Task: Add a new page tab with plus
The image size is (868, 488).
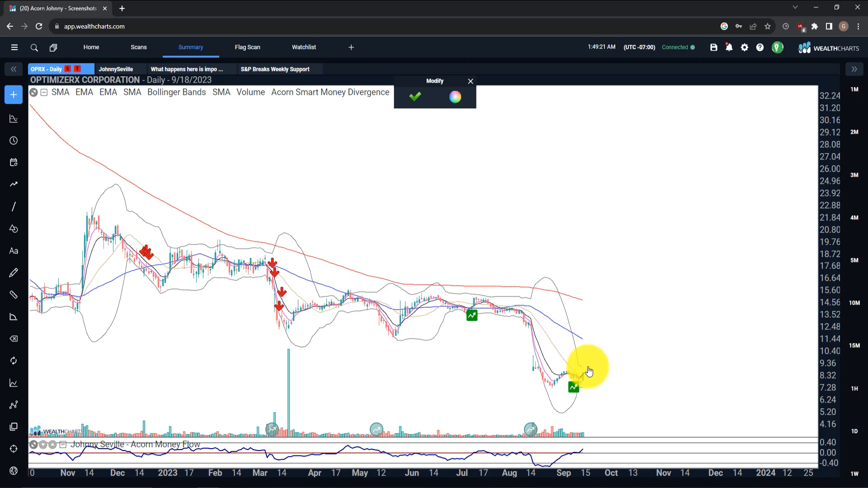Action: (351, 47)
